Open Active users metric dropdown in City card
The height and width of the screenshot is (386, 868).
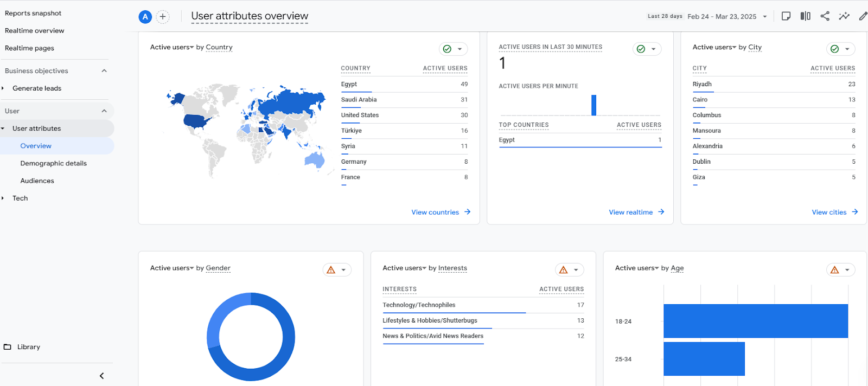[714, 47]
